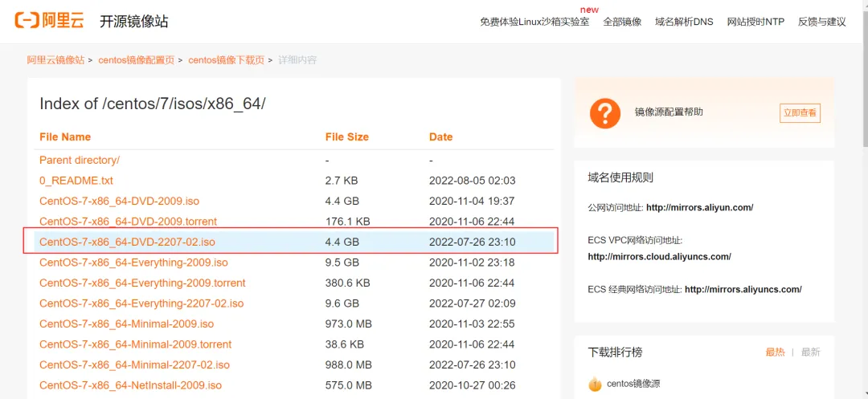The height and width of the screenshot is (399, 868).
Task: Click the http://mirrors.cloud.aliyuncs.com/ address
Action: click(x=659, y=257)
